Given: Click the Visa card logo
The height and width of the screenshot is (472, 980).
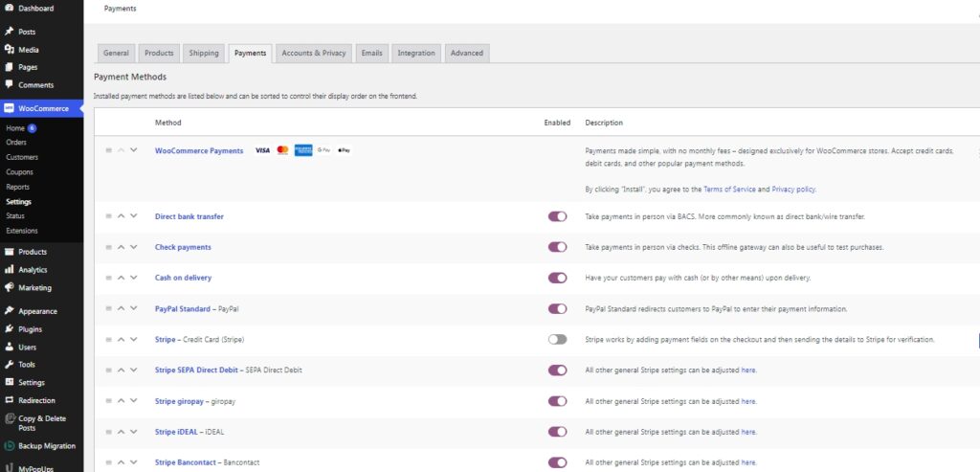Looking at the screenshot, I should [x=262, y=150].
